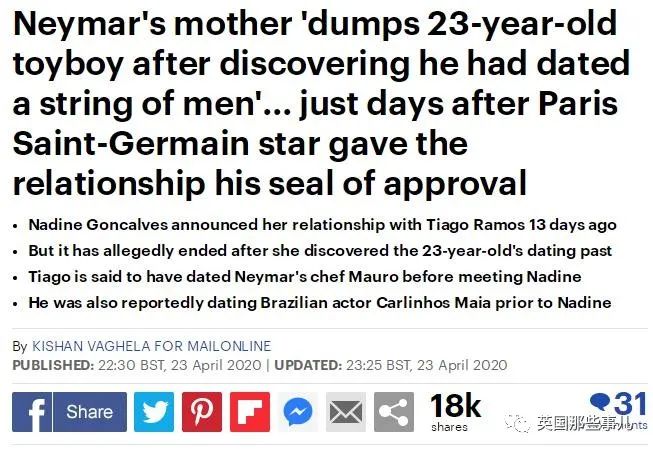The width and height of the screenshot is (653, 451).
Task: Select the bullet mentioning actor Carlinhos Maia
Action: [320, 302]
